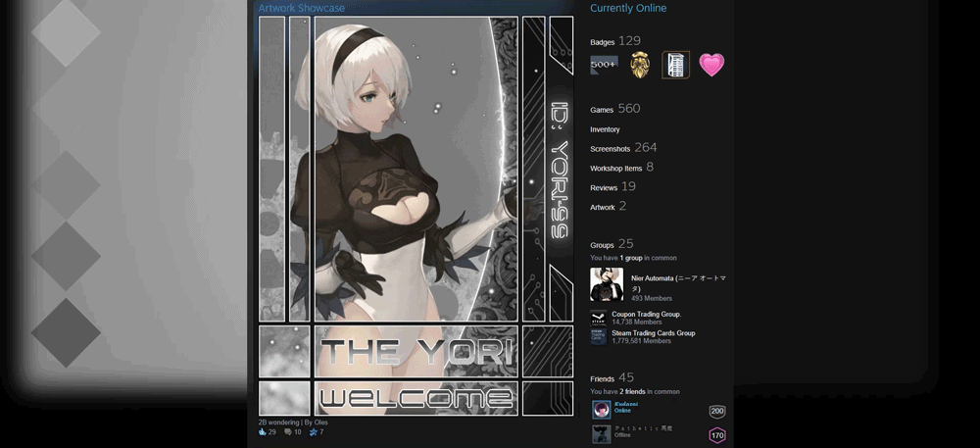980x448 pixels.
Task: Select the gold-framed building badge icon
Action: [x=675, y=65]
